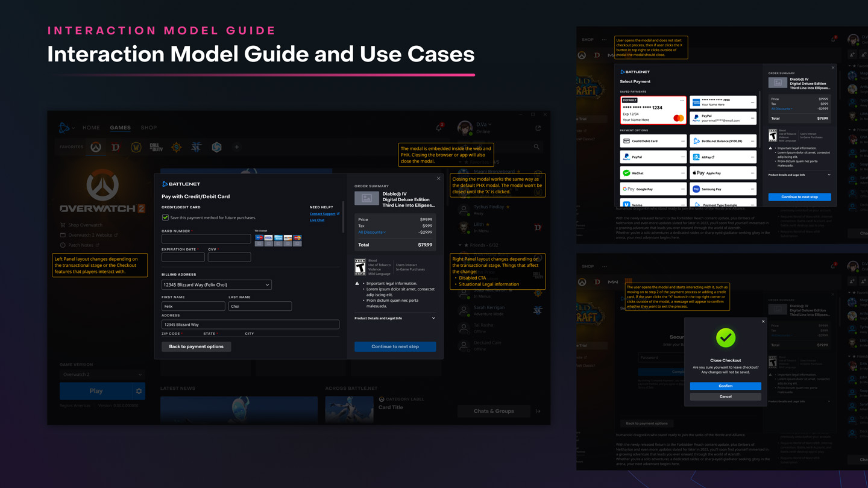This screenshot has height=488, width=868.
Task: Open notifications bell in main mockup
Action: coord(439,128)
